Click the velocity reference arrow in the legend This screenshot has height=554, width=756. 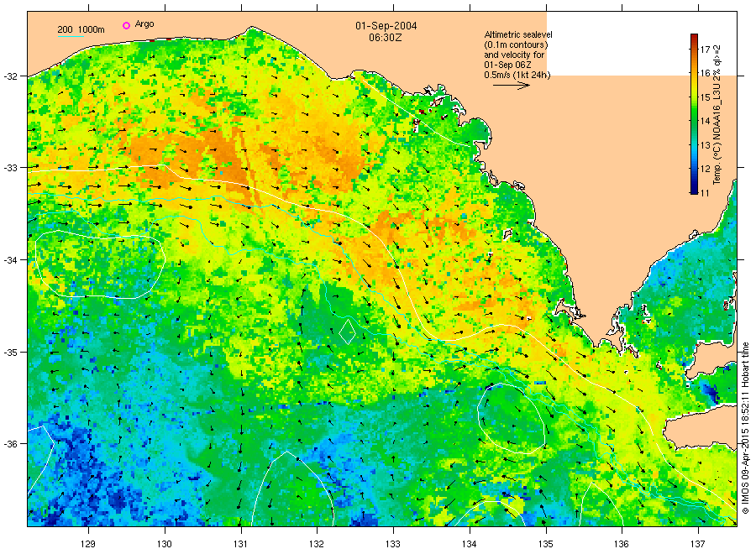click(x=512, y=86)
